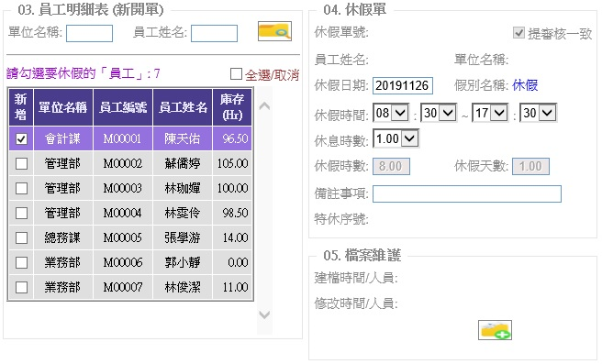This screenshot has width=602, height=364.
Task: Click the balance value 11.00
Action: [235, 287]
